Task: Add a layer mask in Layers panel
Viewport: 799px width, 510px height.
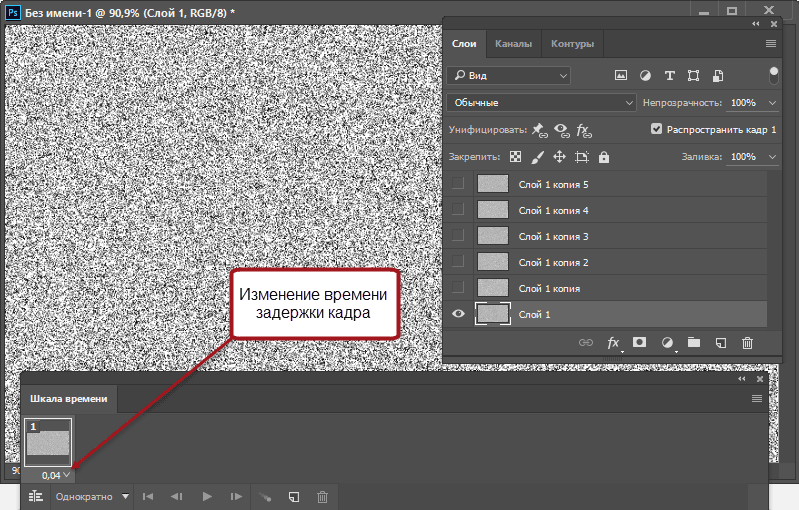Action: pyautogui.click(x=640, y=343)
